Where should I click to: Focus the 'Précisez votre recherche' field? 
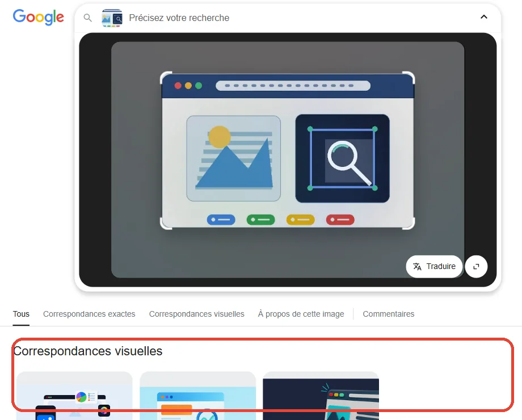(x=179, y=18)
